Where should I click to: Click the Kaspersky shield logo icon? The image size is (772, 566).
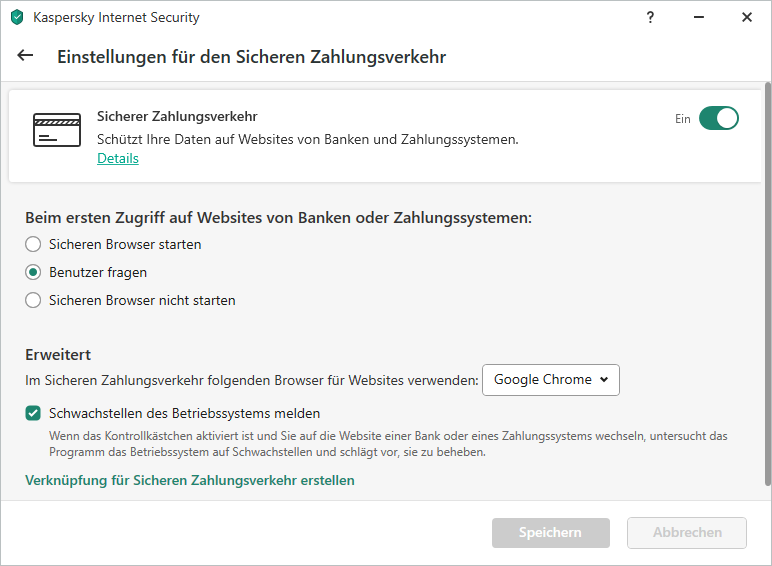click(x=17, y=17)
